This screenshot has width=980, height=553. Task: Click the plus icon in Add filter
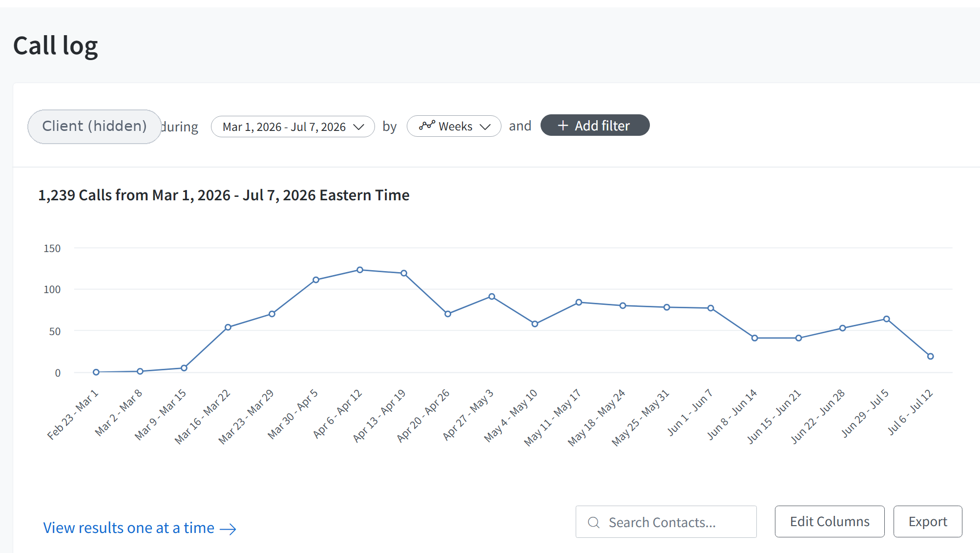point(563,126)
